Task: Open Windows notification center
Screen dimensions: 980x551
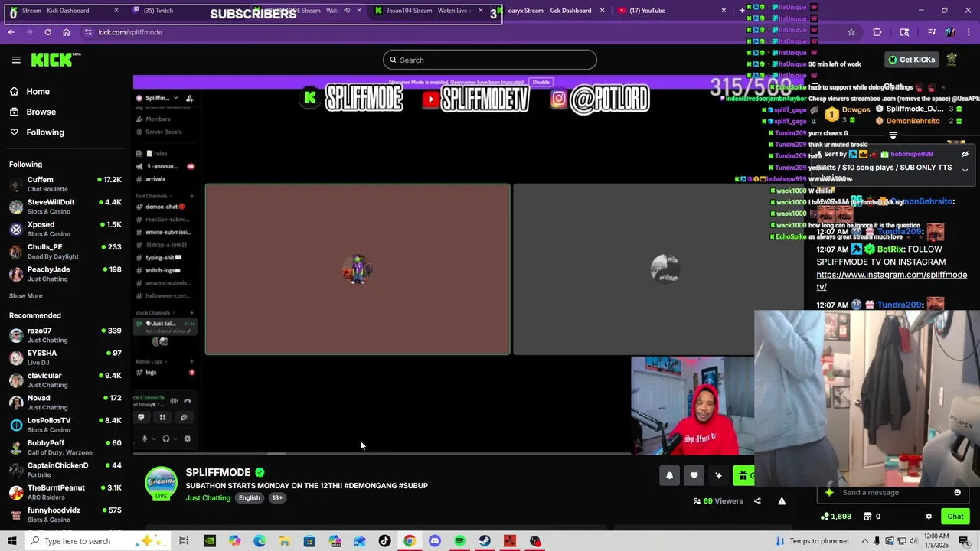Action: (x=963, y=541)
